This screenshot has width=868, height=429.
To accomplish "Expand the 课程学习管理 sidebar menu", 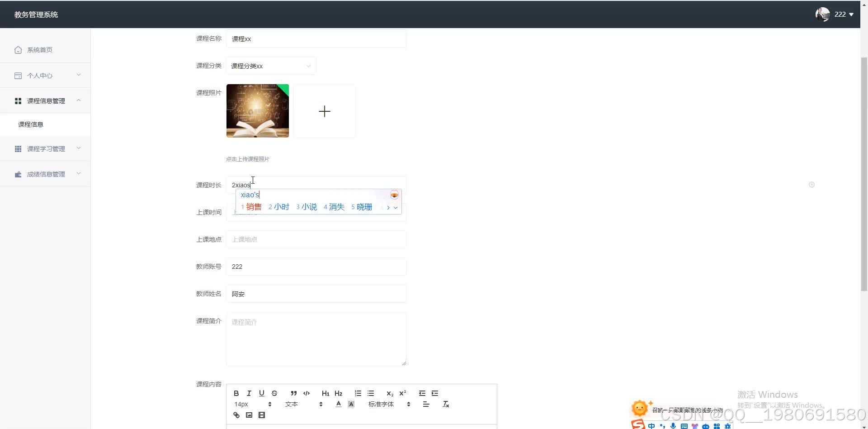I will click(x=45, y=148).
